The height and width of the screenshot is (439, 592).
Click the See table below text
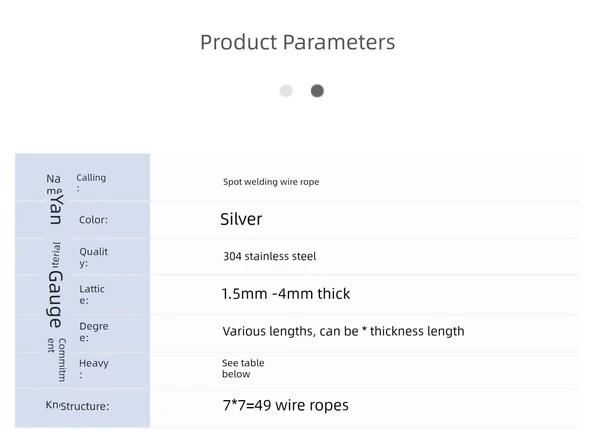coord(243,368)
